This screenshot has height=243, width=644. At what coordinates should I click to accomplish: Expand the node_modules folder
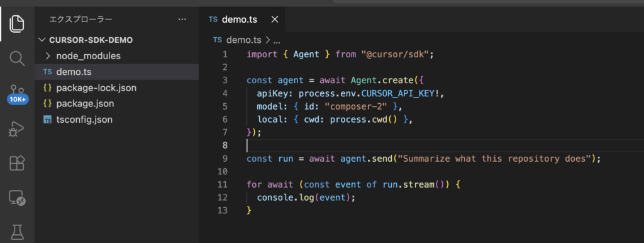coord(116,56)
